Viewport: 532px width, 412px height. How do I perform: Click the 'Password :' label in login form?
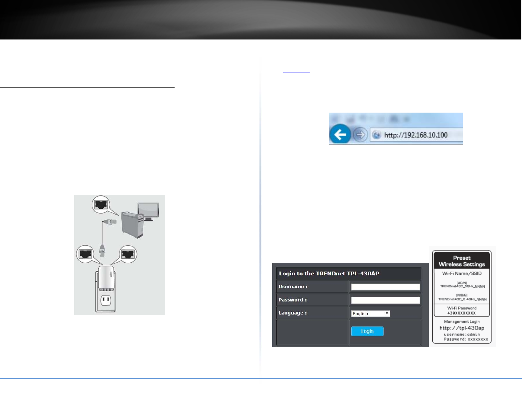[x=292, y=300]
